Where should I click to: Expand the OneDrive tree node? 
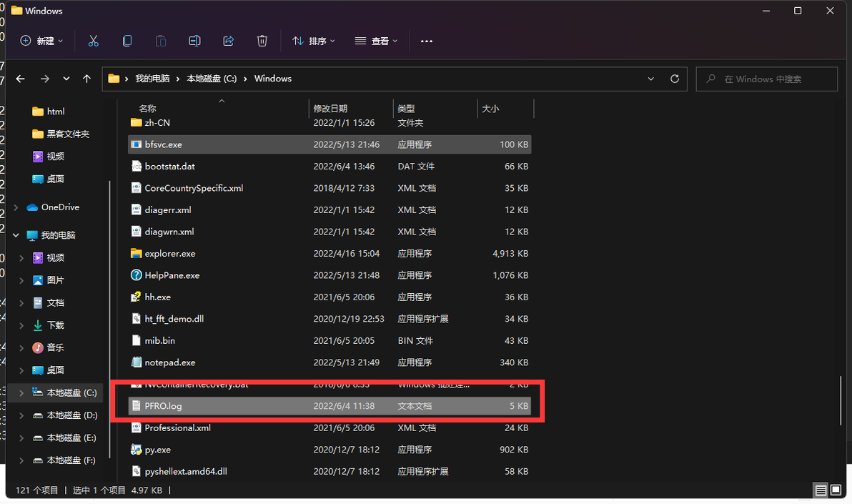coord(16,207)
